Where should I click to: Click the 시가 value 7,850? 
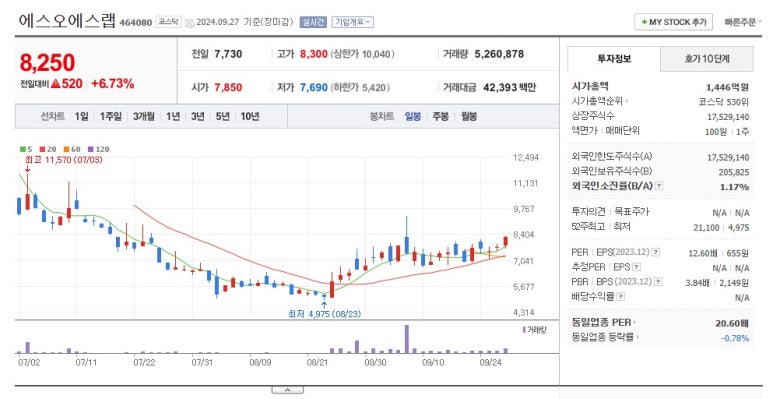click(x=228, y=88)
